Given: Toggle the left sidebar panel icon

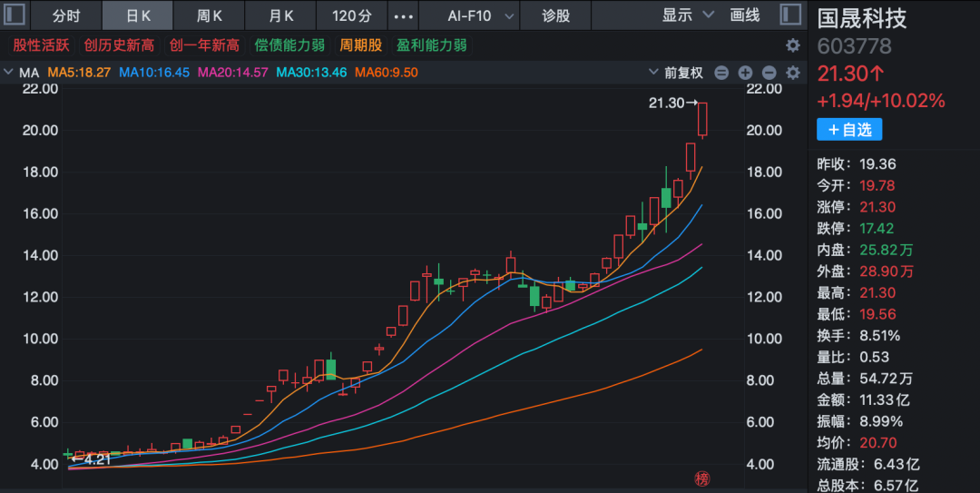Looking at the screenshot, I should 15,15.
